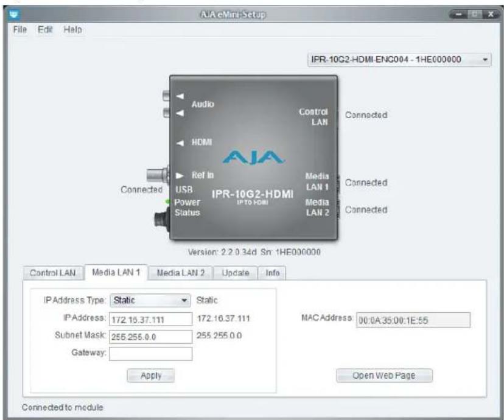Click the Ref In input arrow
Screen dimensions: 504x420
(x=180, y=175)
